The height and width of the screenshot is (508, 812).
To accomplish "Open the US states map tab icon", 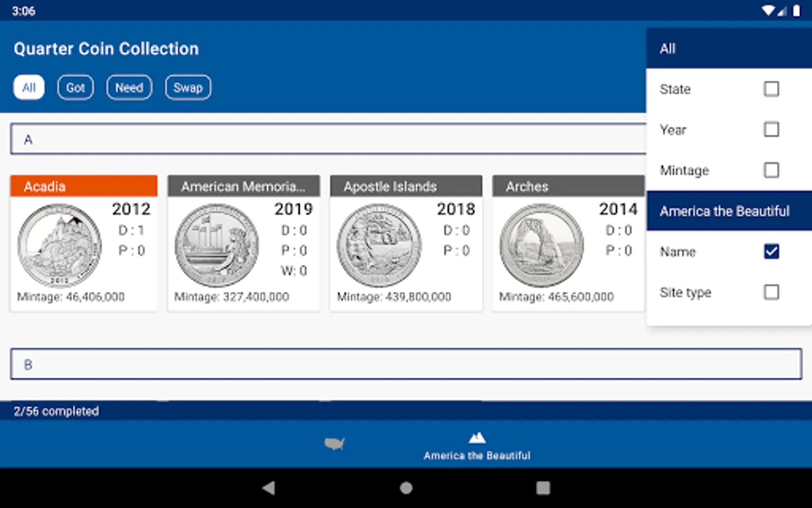I will click(x=334, y=444).
